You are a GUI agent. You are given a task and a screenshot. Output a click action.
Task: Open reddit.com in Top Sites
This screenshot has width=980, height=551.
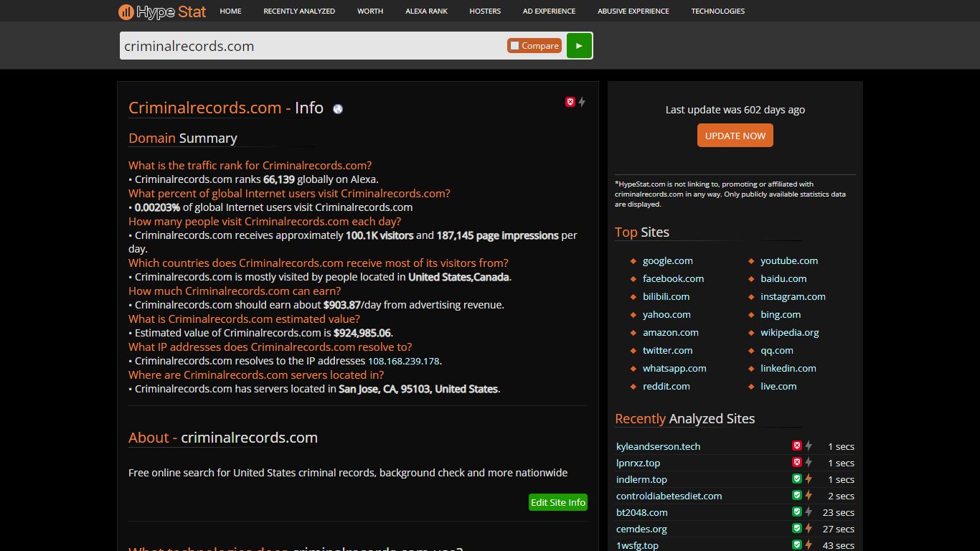666,386
